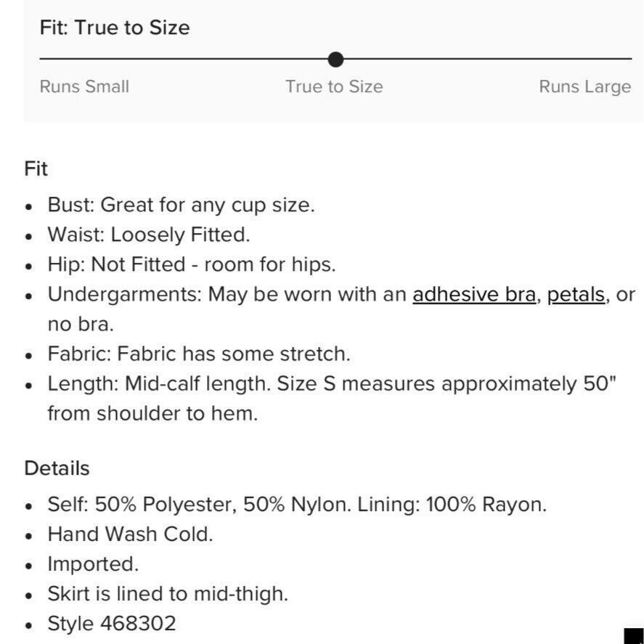Click the Fit section heading
Screen dimensions: 644x644
[36, 168]
